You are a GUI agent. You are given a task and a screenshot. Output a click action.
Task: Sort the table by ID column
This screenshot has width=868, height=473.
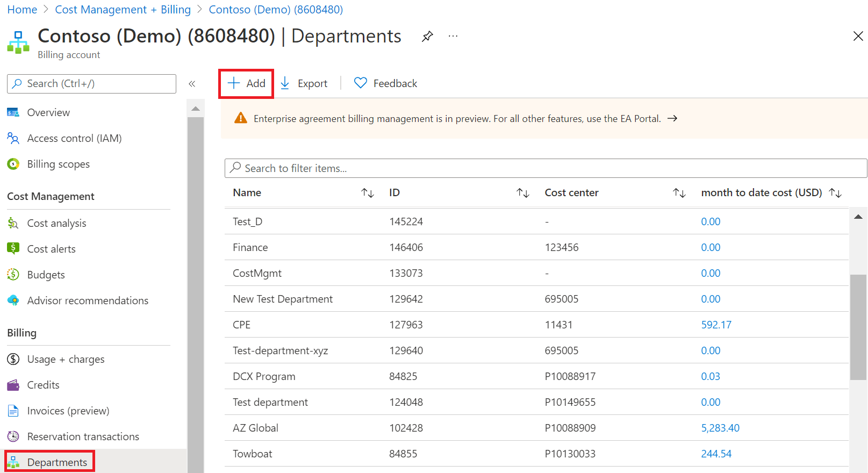pyautogui.click(x=523, y=193)
